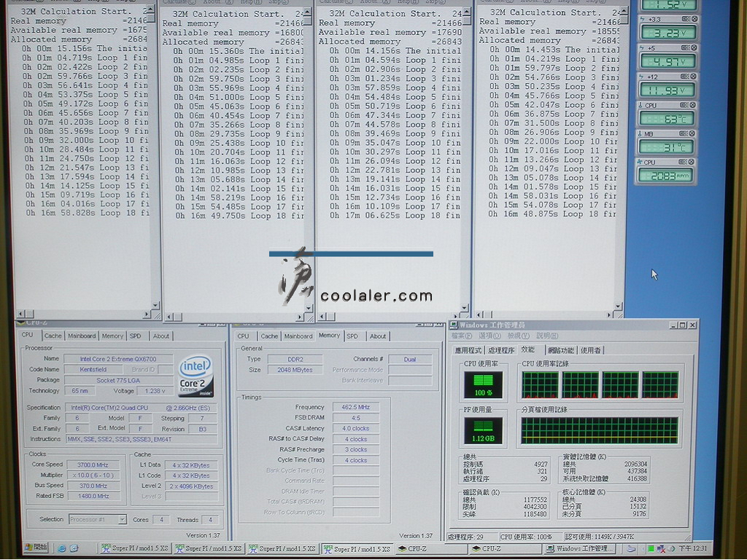The image size is (747, 560).
Task: Click the Task Manager title bar icon
Action: 454,324
